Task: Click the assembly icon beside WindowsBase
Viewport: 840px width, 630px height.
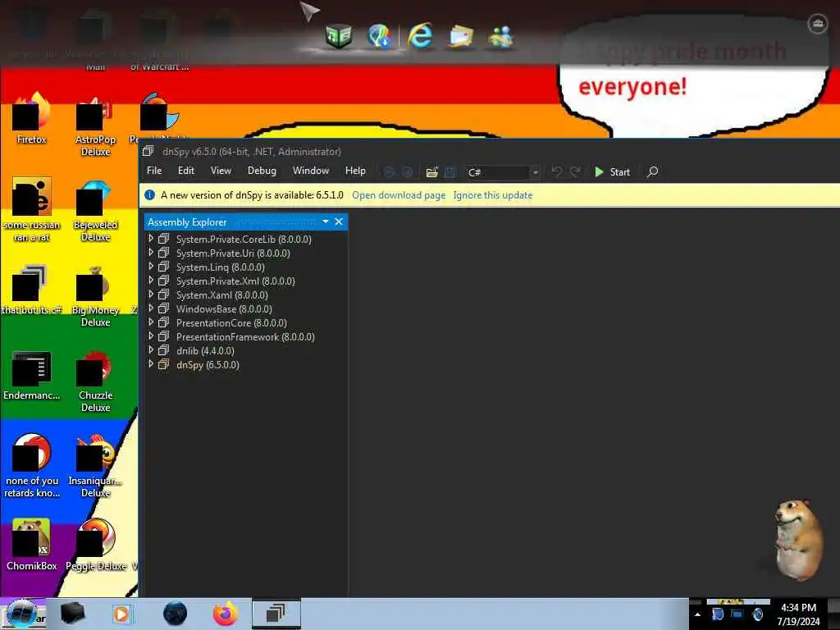Action: tap(163, 308)
